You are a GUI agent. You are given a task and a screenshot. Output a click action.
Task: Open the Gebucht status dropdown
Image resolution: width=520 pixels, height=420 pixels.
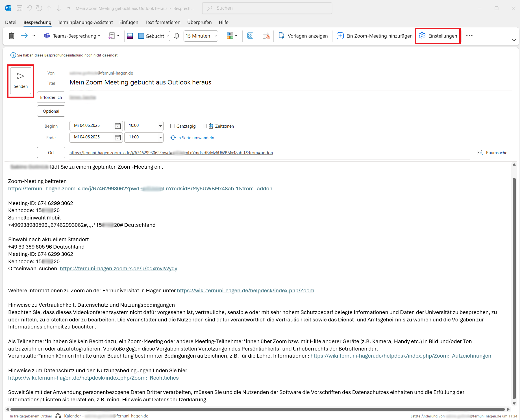coord(153,36)
